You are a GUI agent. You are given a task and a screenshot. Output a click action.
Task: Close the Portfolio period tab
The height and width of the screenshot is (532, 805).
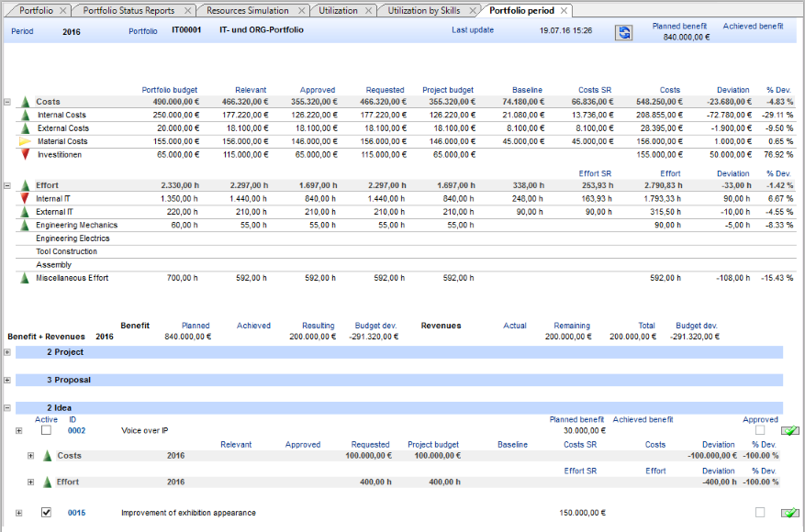[x=564, y=10]
